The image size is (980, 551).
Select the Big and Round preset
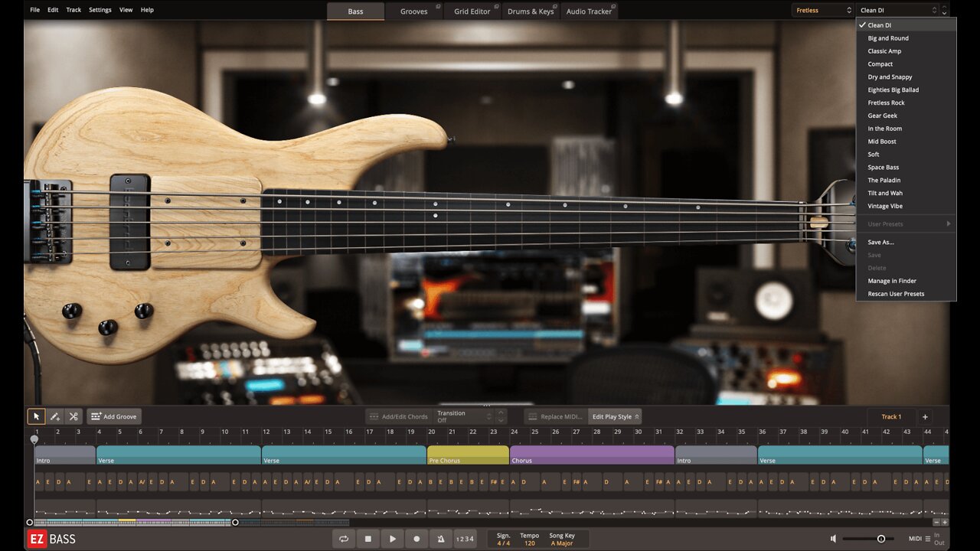click(x=906, y=38)
